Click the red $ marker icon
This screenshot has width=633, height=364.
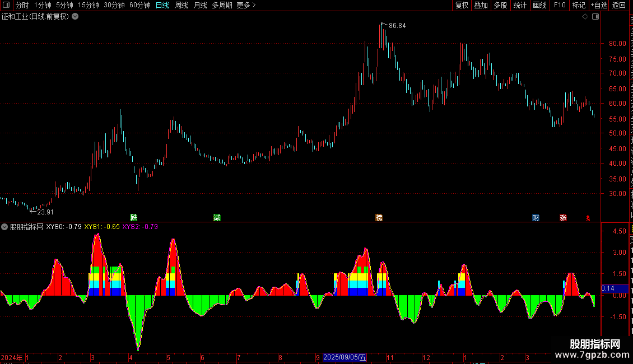588,218
